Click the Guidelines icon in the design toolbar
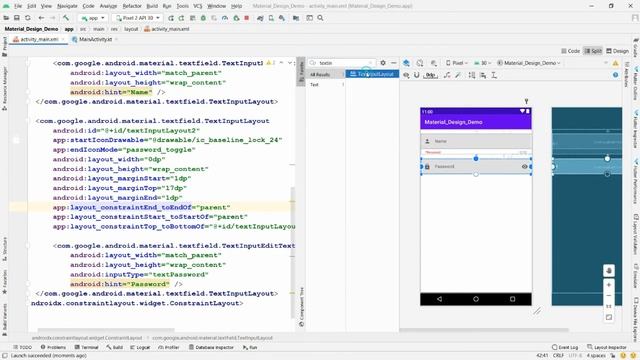 coord(494,75)
